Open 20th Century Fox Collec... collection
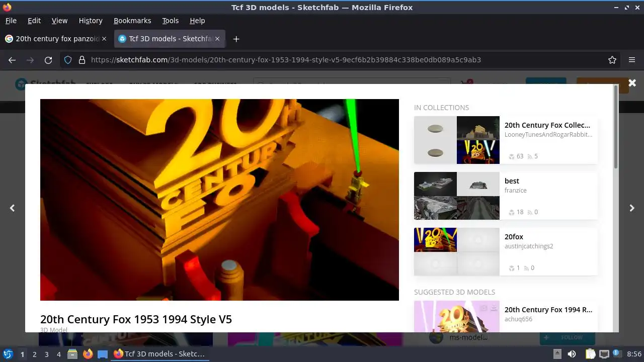This screenshot has width=644, height=362. [547, 125]
